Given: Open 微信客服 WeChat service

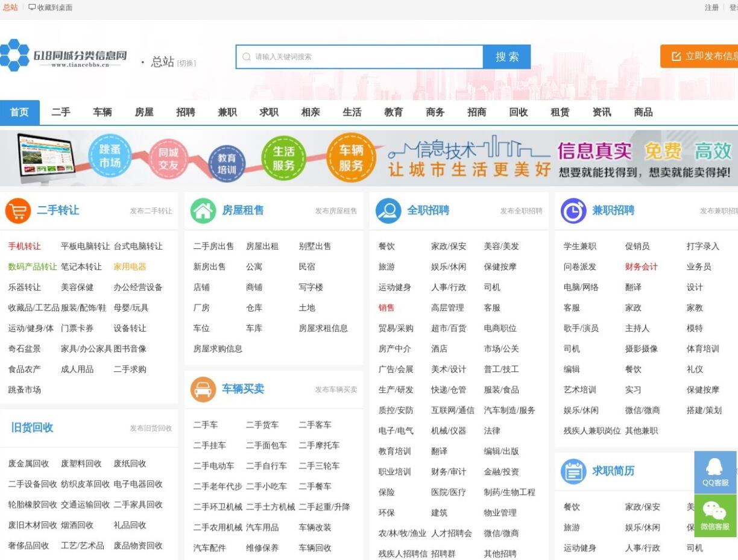Looking at the screenshot, I should [714, 515].
